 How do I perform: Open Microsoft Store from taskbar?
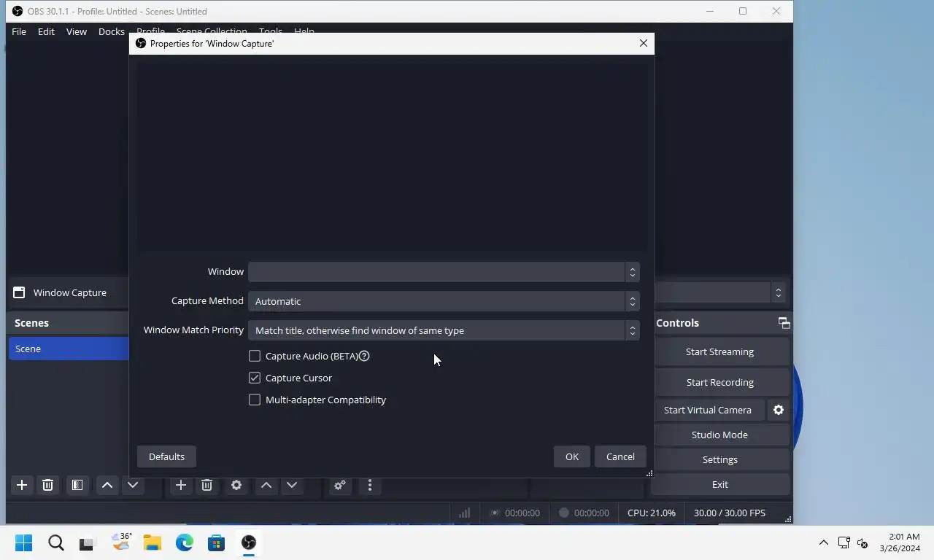216,542
